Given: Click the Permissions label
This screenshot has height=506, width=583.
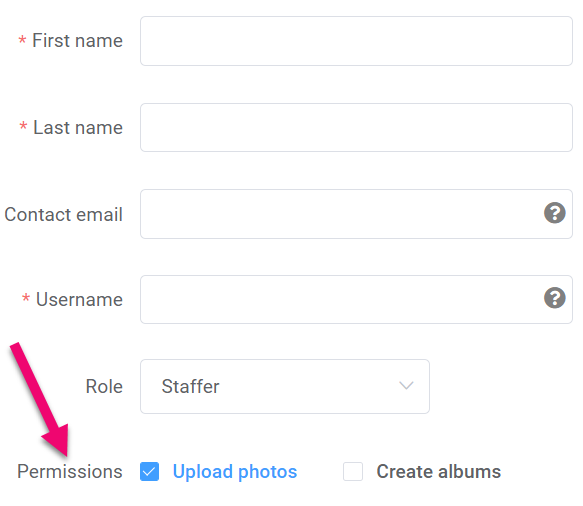Looking at the screenshot, I should click(x=70, y=471).
